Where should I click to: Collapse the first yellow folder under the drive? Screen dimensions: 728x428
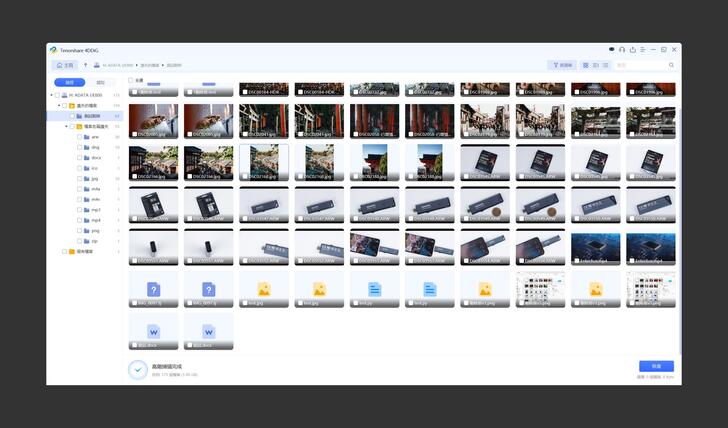pyautogui.click(x=59, y=106)
